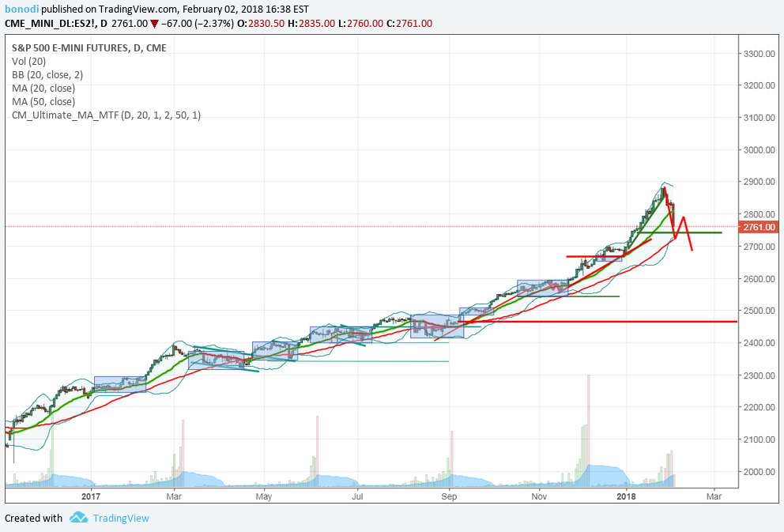
Task: Click the 2100.00 price axis label
Action: 759,440
